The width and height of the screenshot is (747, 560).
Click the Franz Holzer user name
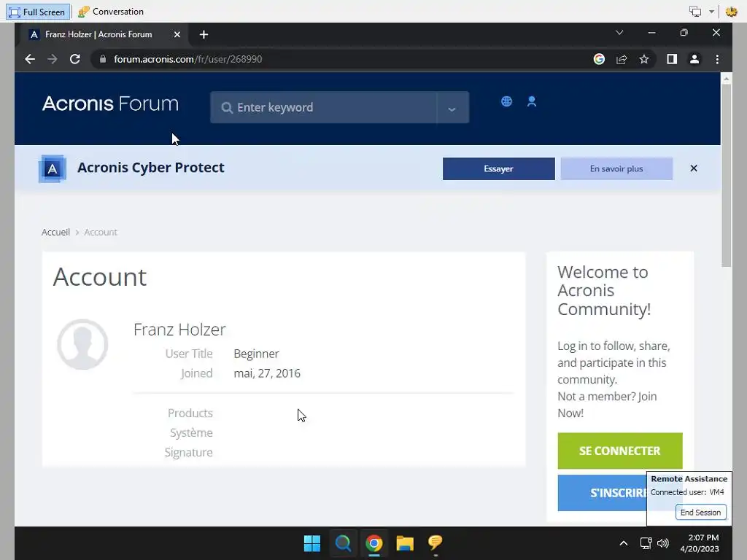(179, 330)
